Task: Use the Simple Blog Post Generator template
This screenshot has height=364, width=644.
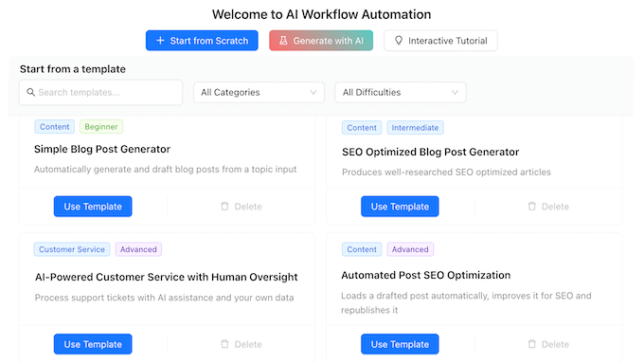Action: click(93, 207)
